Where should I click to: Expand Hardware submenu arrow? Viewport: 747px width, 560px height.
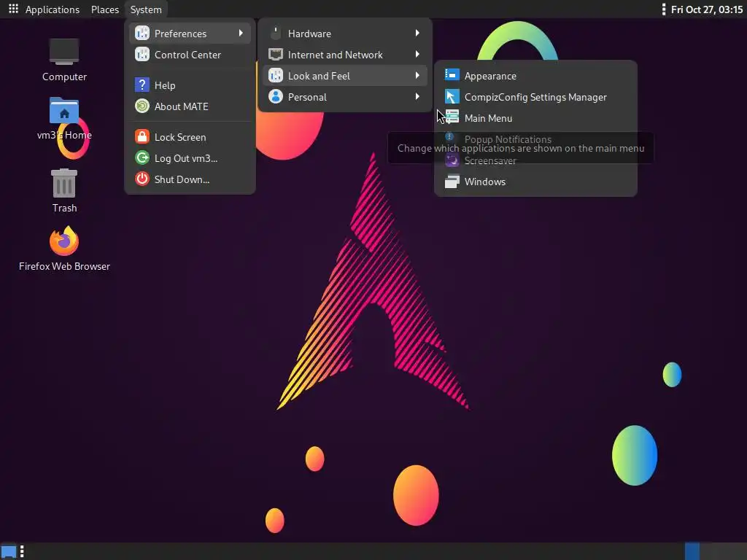(417, 33)
